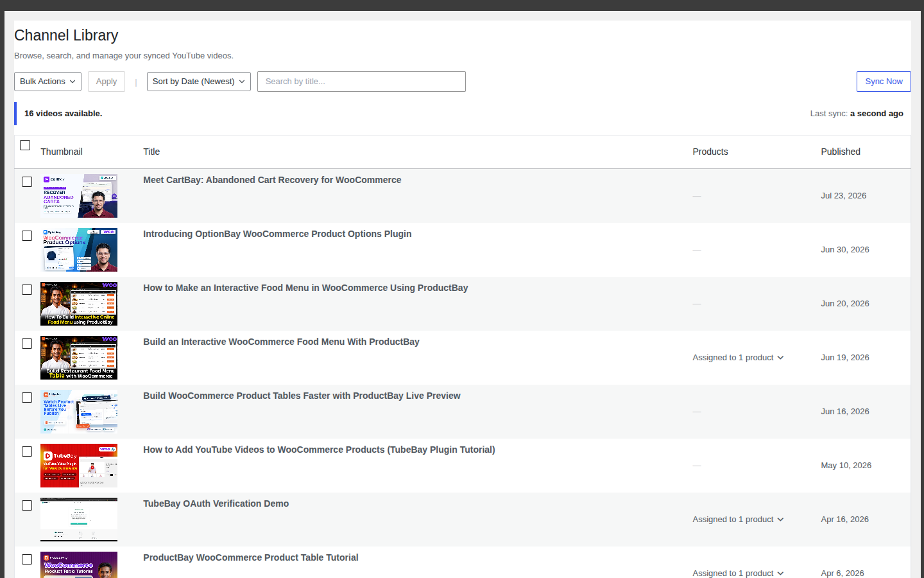The image size is (924, 578).
Task: Select checkbox for Build an Interactive WooCommerce Food Menu
Action: (27, 344)
